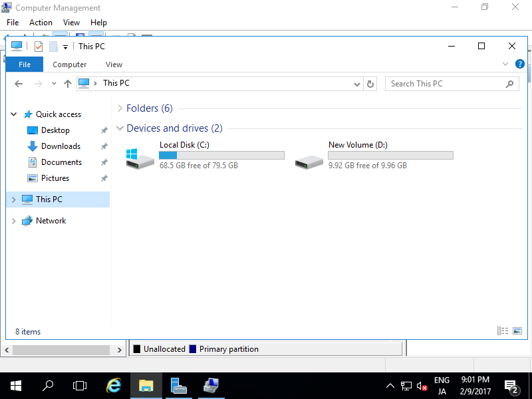The image size is (532, 399).
Task: Open Task View from taskbar
Action: (x=80, y=386)
